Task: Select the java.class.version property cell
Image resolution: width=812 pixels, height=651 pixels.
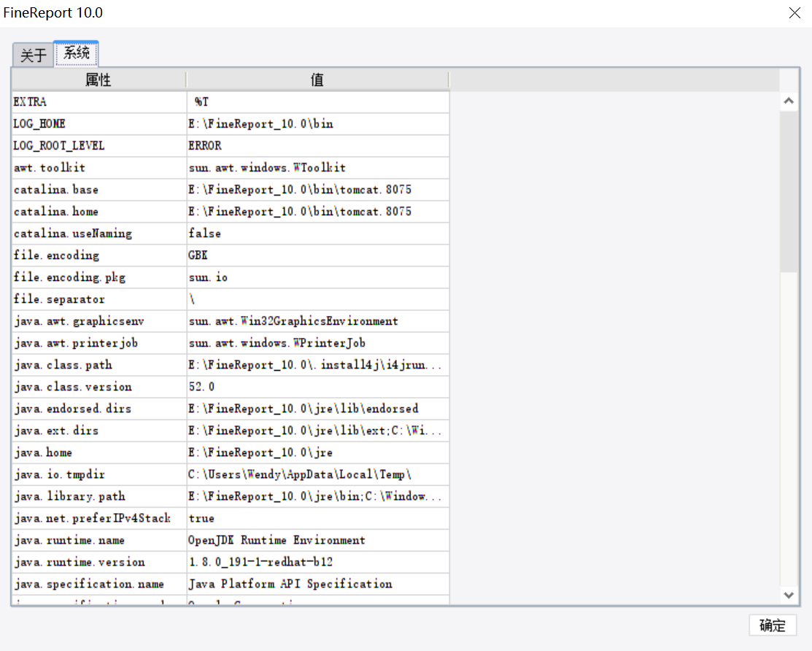Action: 99,387
